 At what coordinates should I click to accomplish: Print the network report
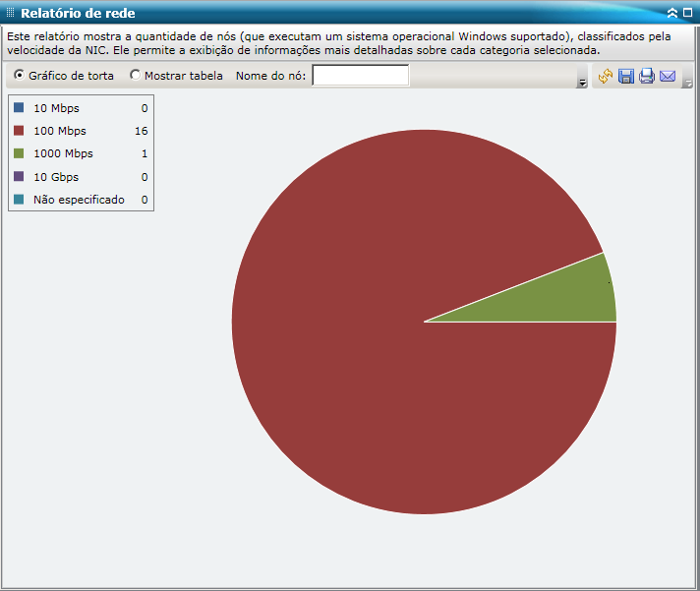tap(647, 76)
